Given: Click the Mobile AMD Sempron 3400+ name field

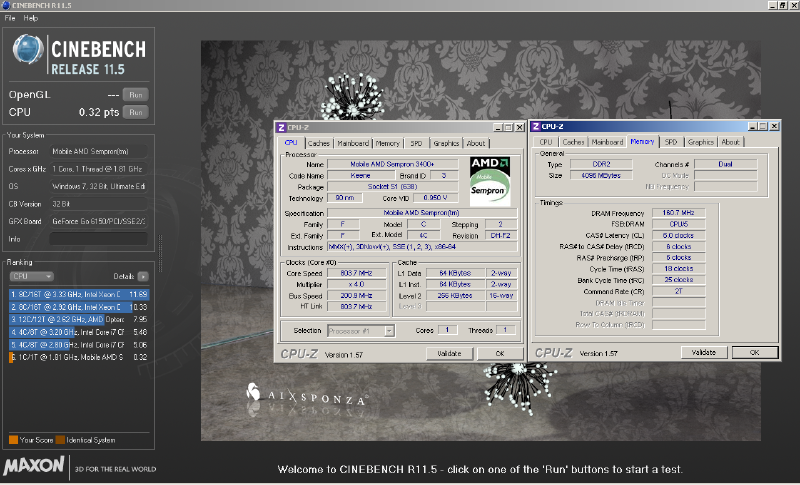Looking at the screenshot, I should coord(392,164).
